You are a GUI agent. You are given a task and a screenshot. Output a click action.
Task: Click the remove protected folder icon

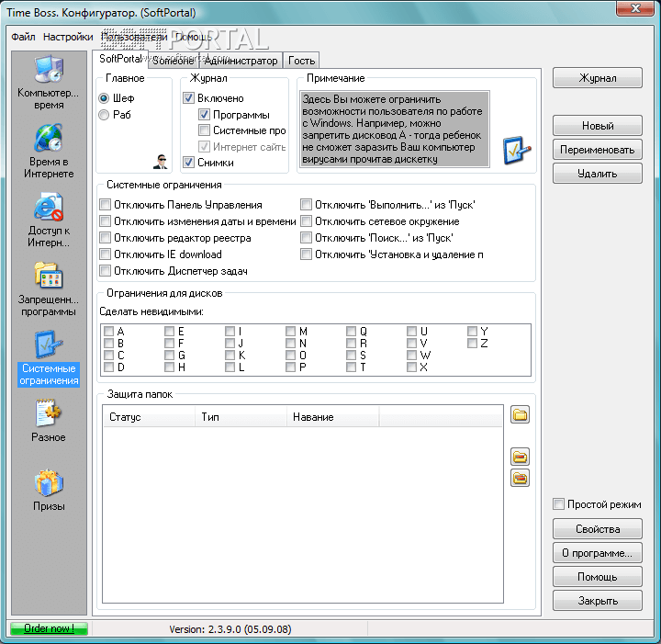(x=520, y=457)
